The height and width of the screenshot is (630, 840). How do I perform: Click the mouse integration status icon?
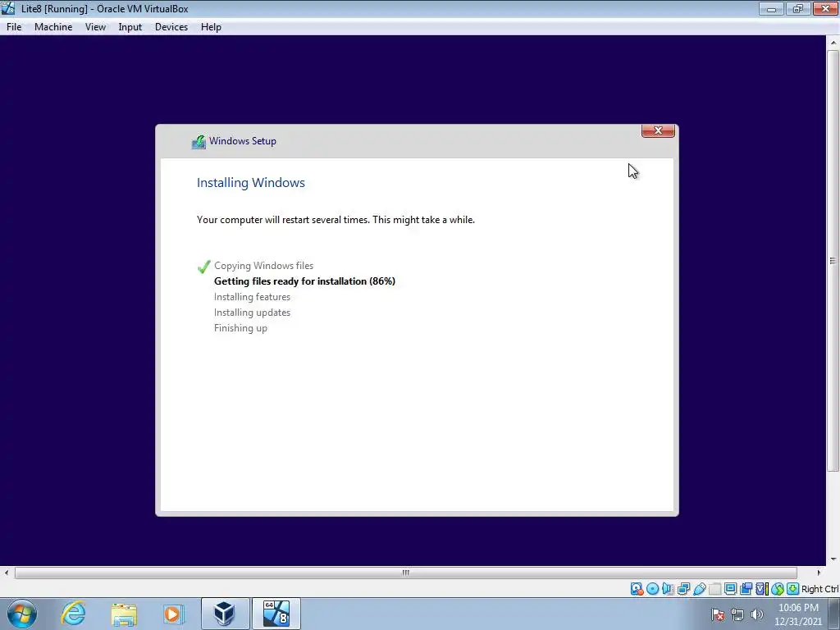[x=778, y=589]
